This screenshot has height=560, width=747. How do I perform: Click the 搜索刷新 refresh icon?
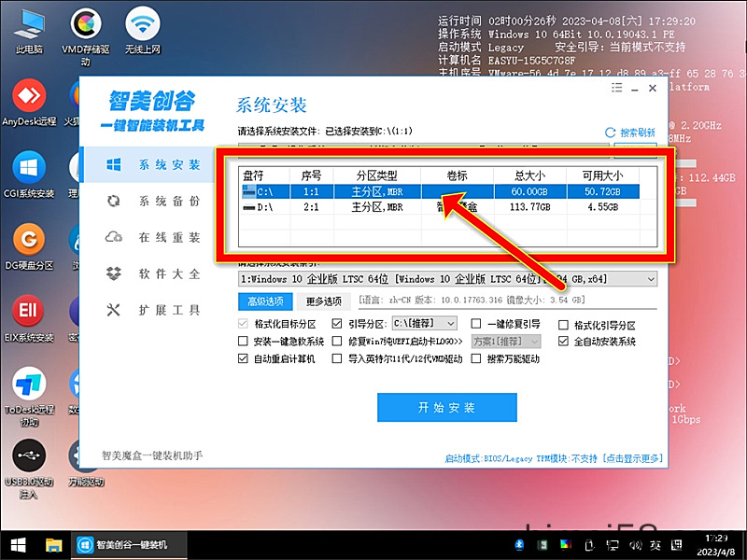(611, 133)
